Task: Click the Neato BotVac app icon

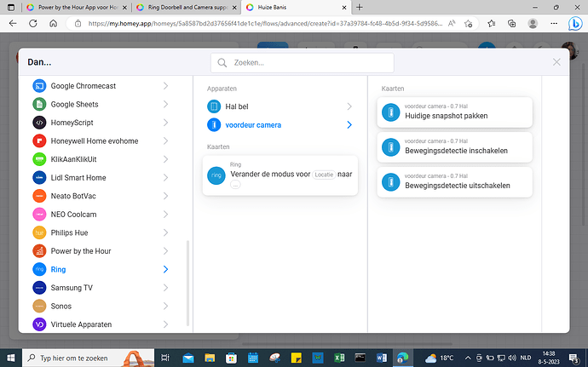Action: tap(39, 196)
